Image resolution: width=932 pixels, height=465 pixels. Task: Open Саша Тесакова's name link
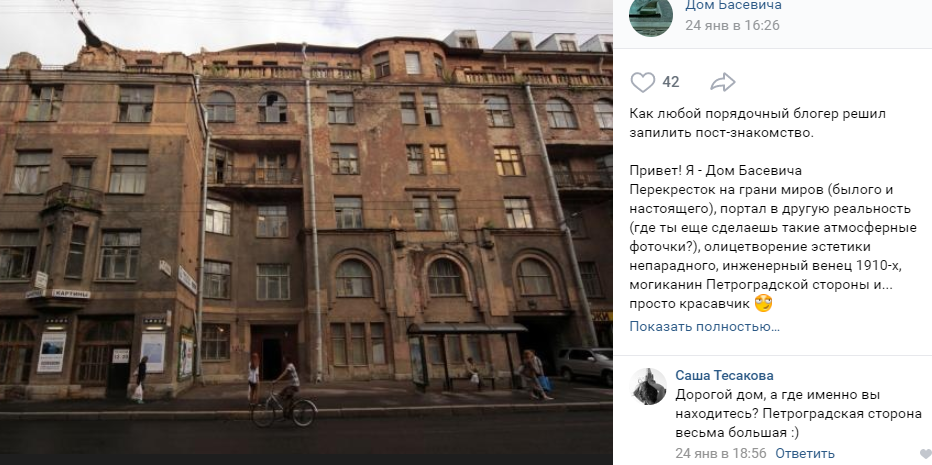click(724, 375)
